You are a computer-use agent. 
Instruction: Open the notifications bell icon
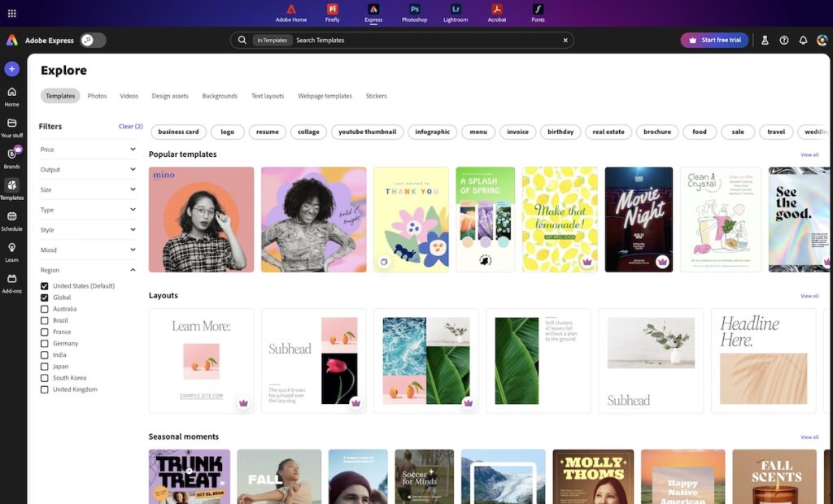point(803,39)
